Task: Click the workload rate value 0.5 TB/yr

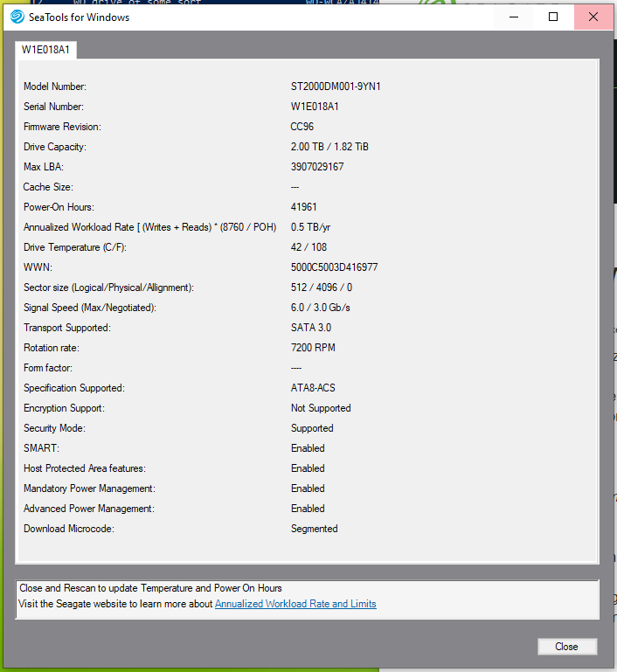Action: (310, 227)
